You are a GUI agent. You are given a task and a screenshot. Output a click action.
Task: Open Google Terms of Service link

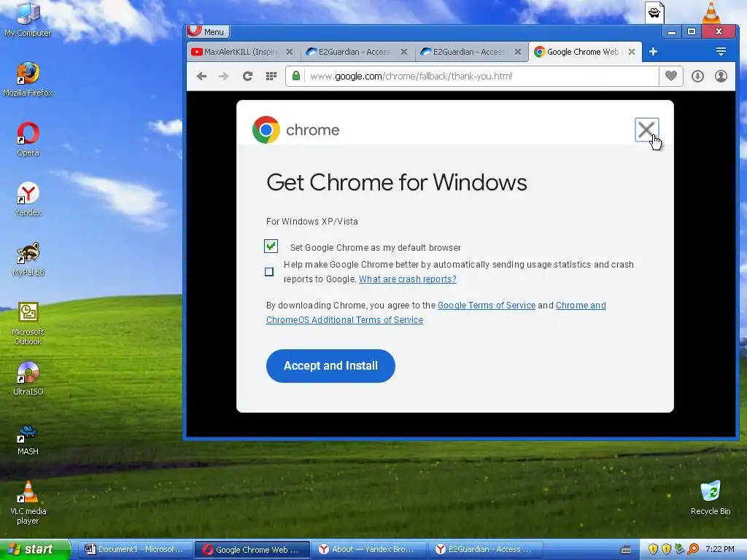point(487,306)
